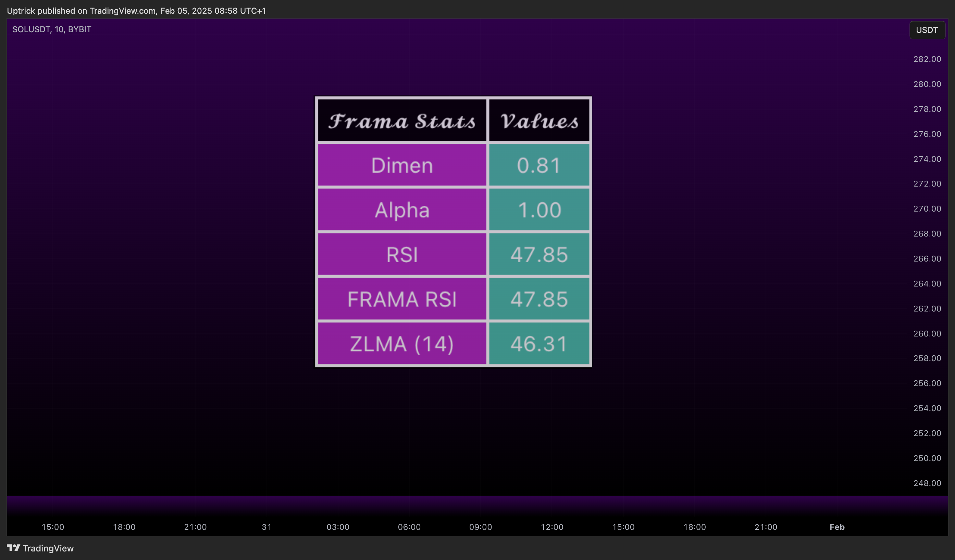Image resolution: width=955 pixels, height=560 pixels.
Task: Click the 276.00 price axis label
Action: pos(927,134)
